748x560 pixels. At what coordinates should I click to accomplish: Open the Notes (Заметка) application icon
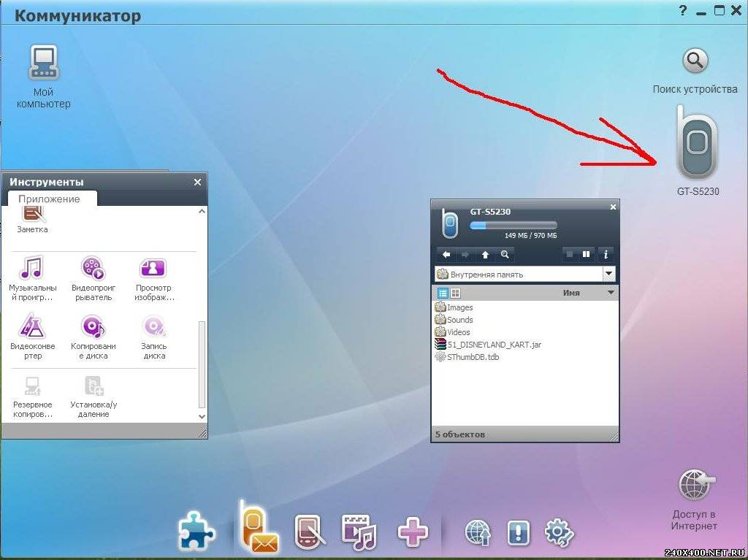[x=34, y=214]
